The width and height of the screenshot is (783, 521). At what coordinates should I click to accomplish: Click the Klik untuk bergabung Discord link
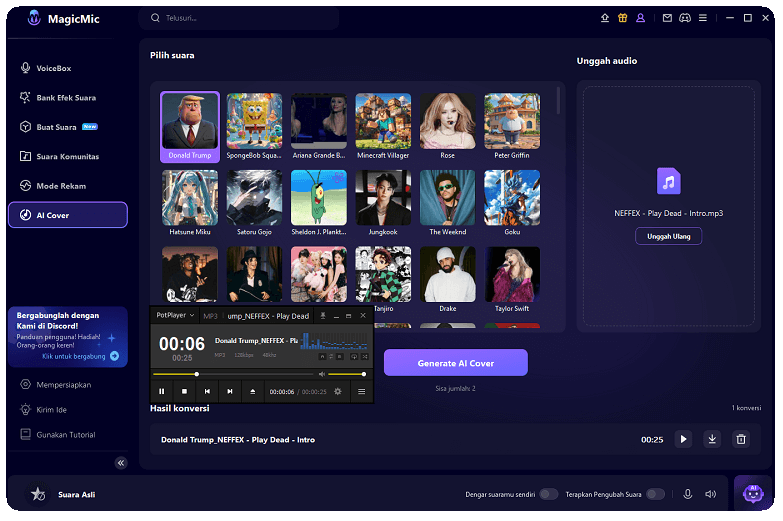pos(80,356)
